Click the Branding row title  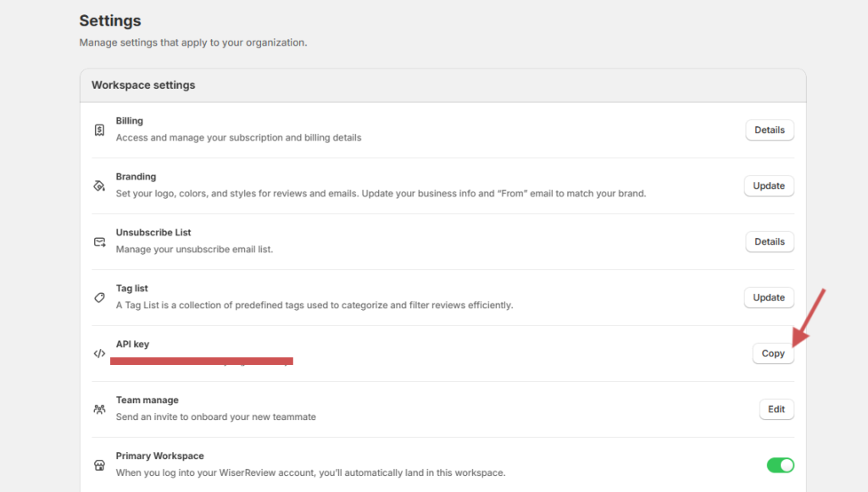click(x=136, y=177)
